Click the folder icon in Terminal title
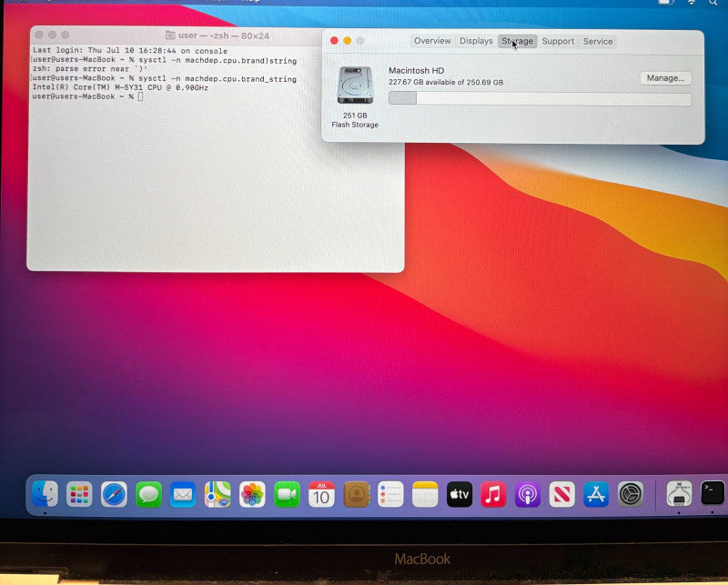 pos(170,35)
